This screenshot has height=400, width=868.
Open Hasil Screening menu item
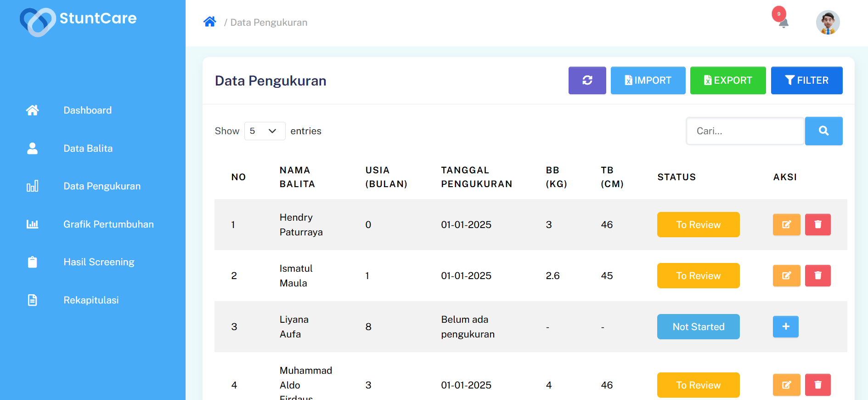[99, 262]
